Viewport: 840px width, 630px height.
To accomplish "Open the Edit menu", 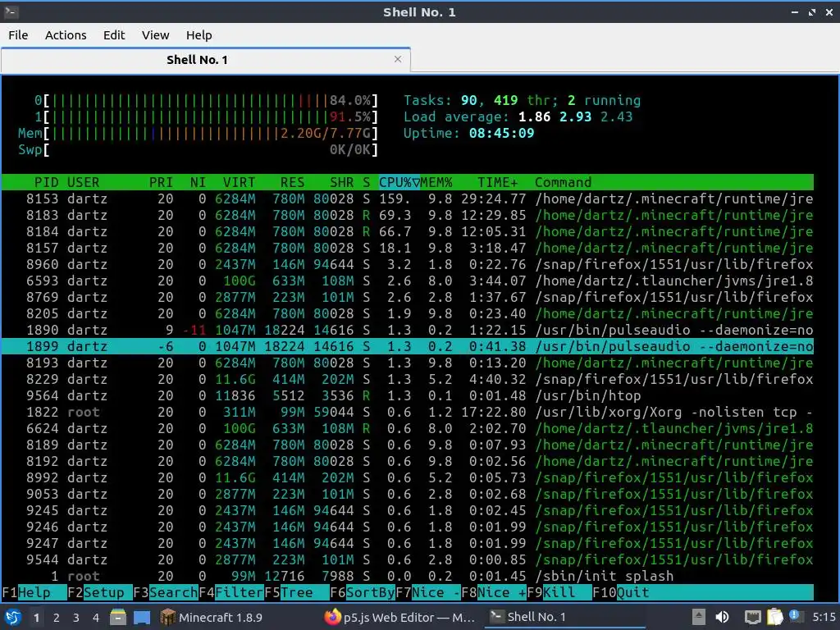I will (113, 35).
